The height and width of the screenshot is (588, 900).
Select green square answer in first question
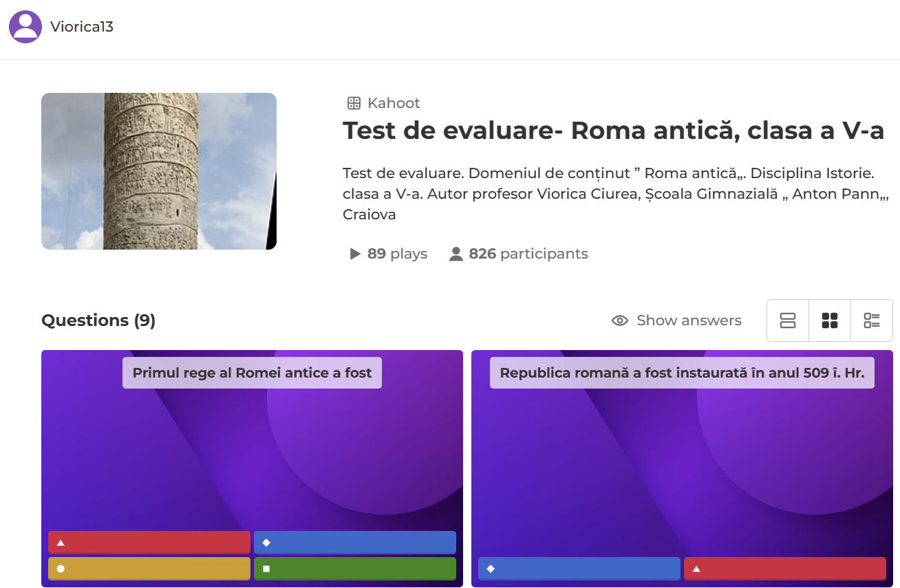click(354, 569)
